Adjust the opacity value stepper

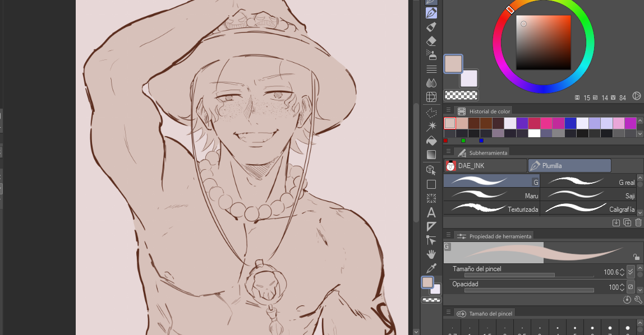tap(622, 287)
